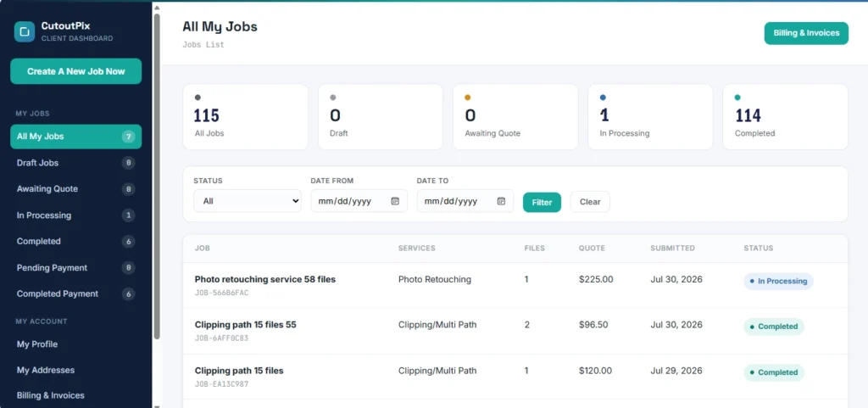Click the Draft 0 stat card
The image size is (868, 408).
pos(381,117)
